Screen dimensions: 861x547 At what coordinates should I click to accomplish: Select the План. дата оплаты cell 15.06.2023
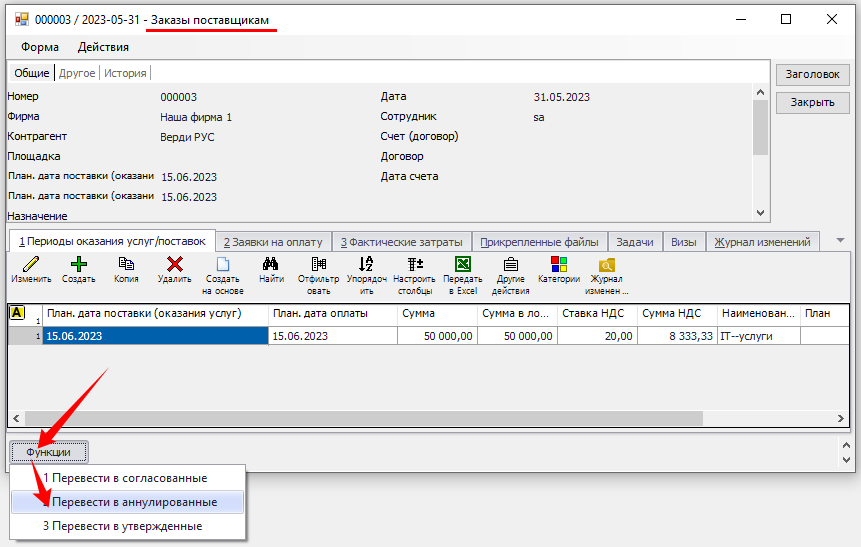333,336
